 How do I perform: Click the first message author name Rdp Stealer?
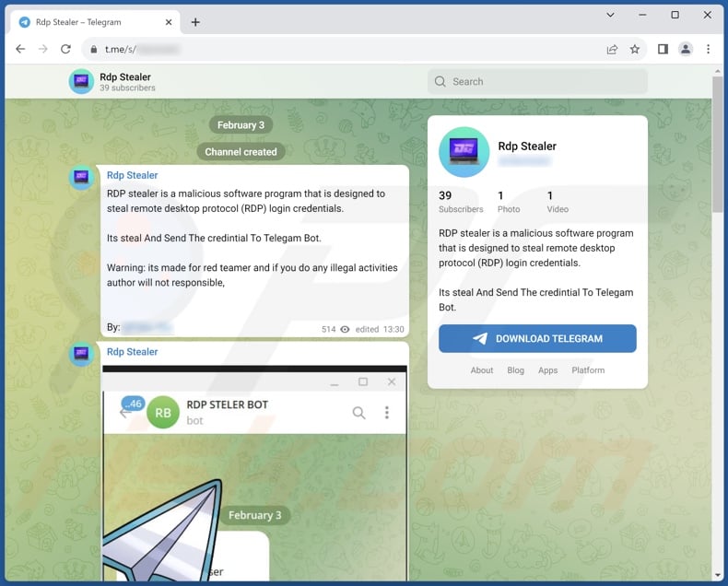click(133, 175)
